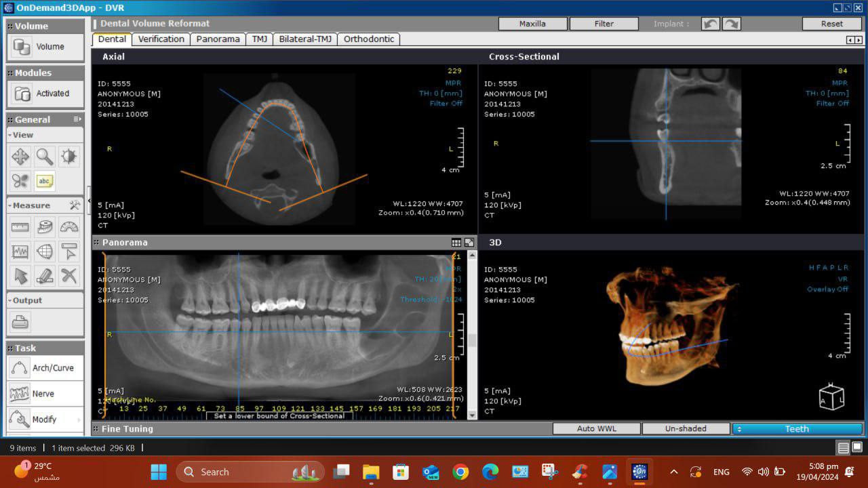Viewport: 868px width, 488px height.
Task: Select the brightness/windowing tool
Action: [x=68, y=157]
